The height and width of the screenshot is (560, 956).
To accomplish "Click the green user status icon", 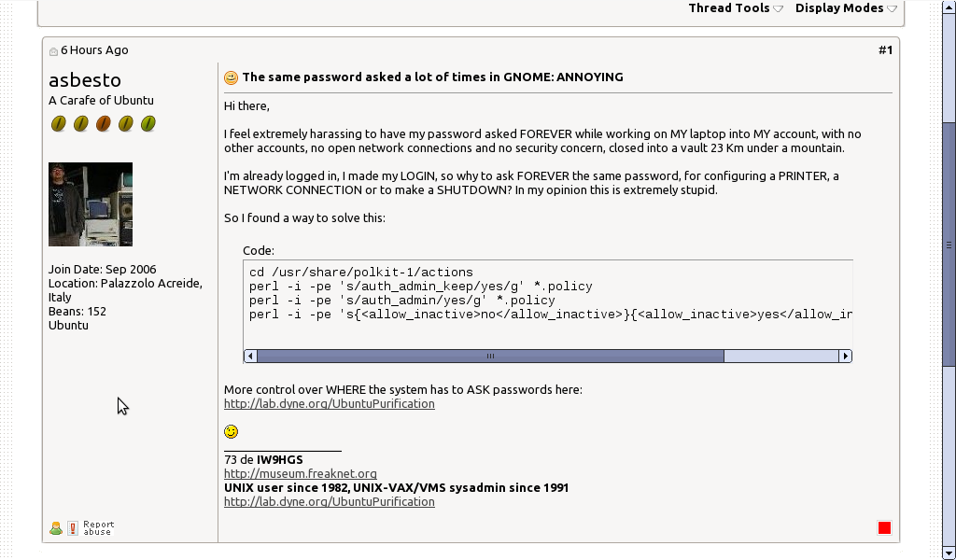I will (x=55, y=528).
